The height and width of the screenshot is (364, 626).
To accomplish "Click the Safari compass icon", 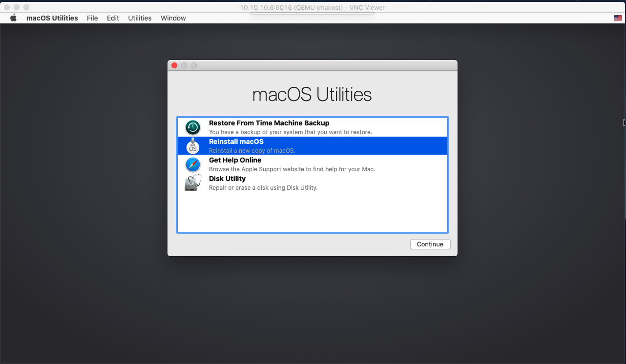I will (193, 164).
